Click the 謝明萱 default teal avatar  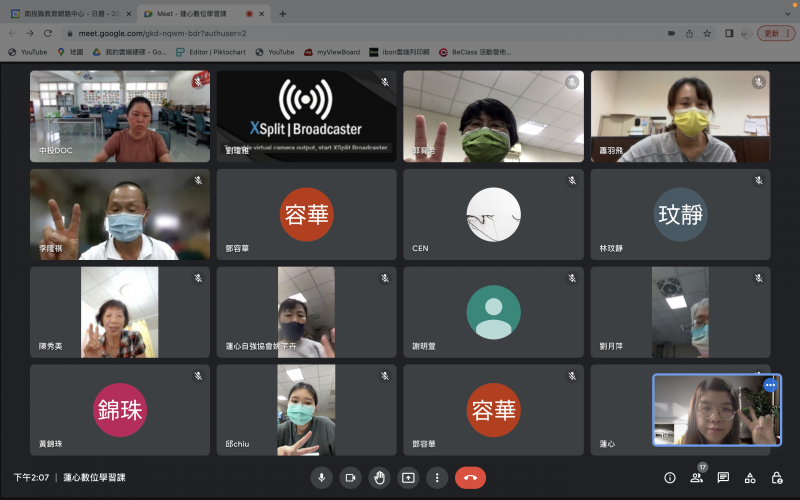coord(493,312)
